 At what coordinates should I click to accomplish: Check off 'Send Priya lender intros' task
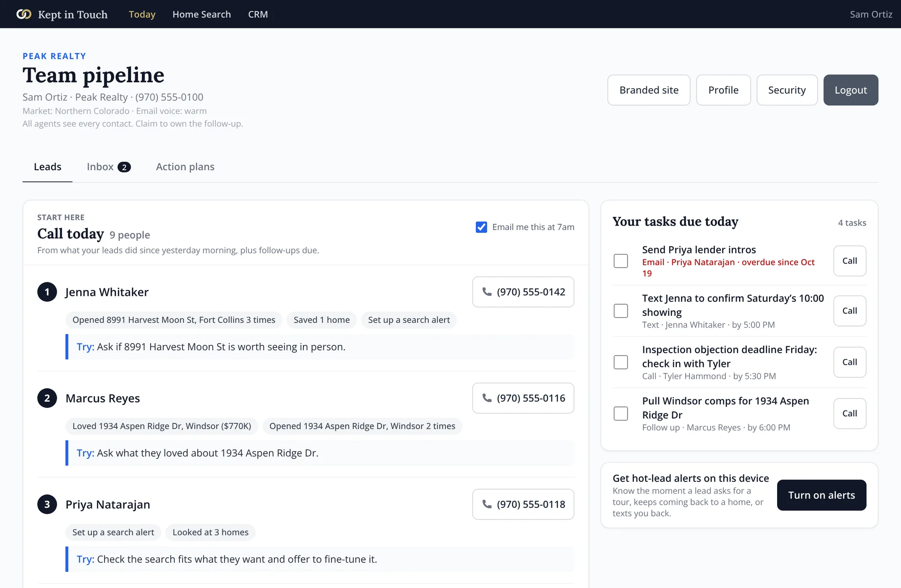tap(621, 261)
